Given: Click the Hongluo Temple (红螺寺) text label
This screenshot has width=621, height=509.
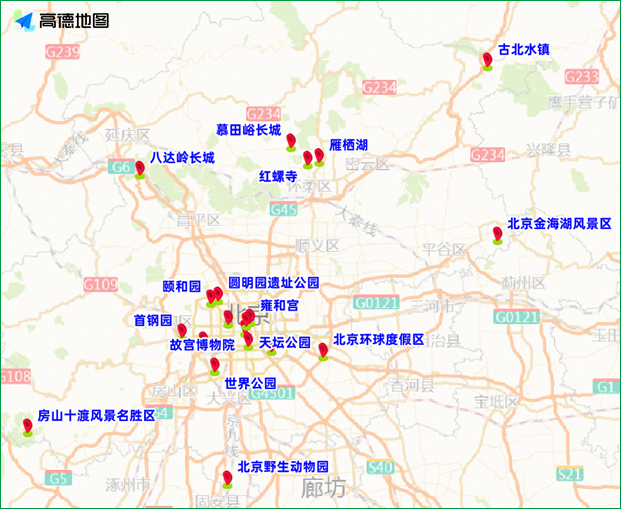Looking at the screenshot, I should pos(278,175).
